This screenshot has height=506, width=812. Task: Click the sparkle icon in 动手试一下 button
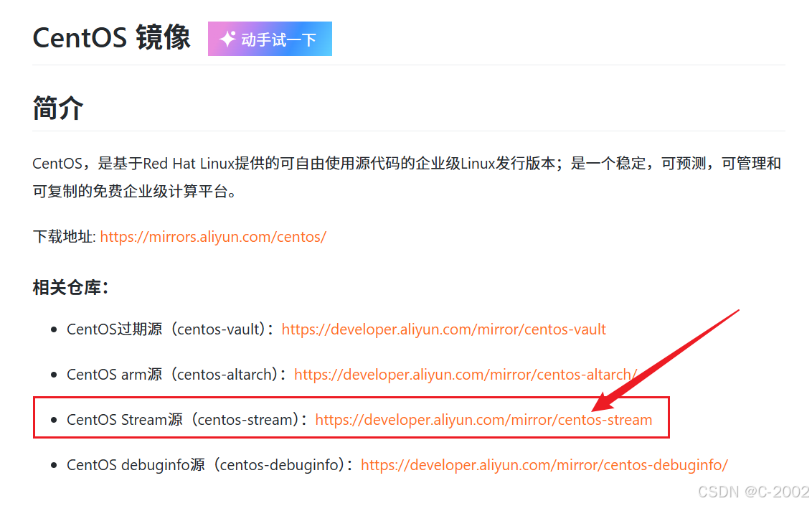click(x=227, y=39)
